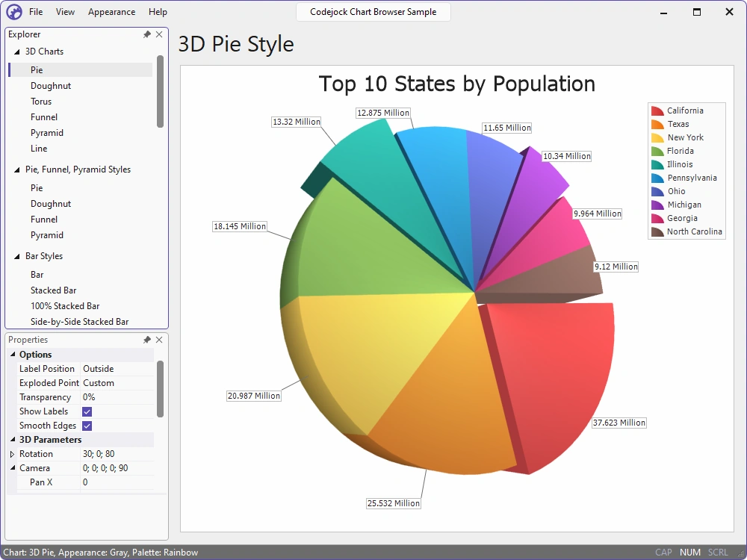Click the Georgia legend marker icon
This screenshot has width=747, height=560.
click(x=657, y=218)
